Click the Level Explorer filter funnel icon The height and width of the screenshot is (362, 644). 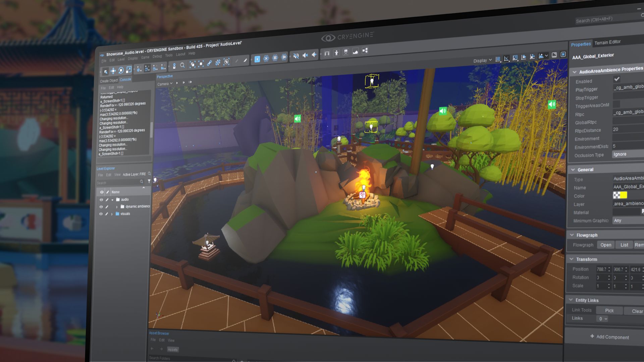tap(149, 181)
